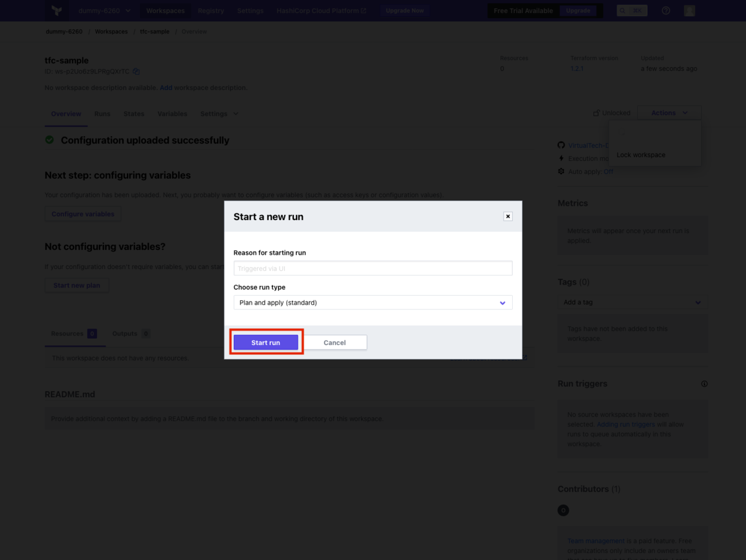This screenshot has height=560, width=746.
Task: Switch to the Variables tab
Action: click(172, 114)
